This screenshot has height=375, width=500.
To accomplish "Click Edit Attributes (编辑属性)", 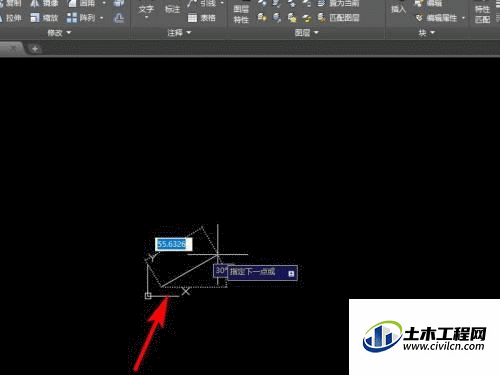I will (x=436, y=18).
